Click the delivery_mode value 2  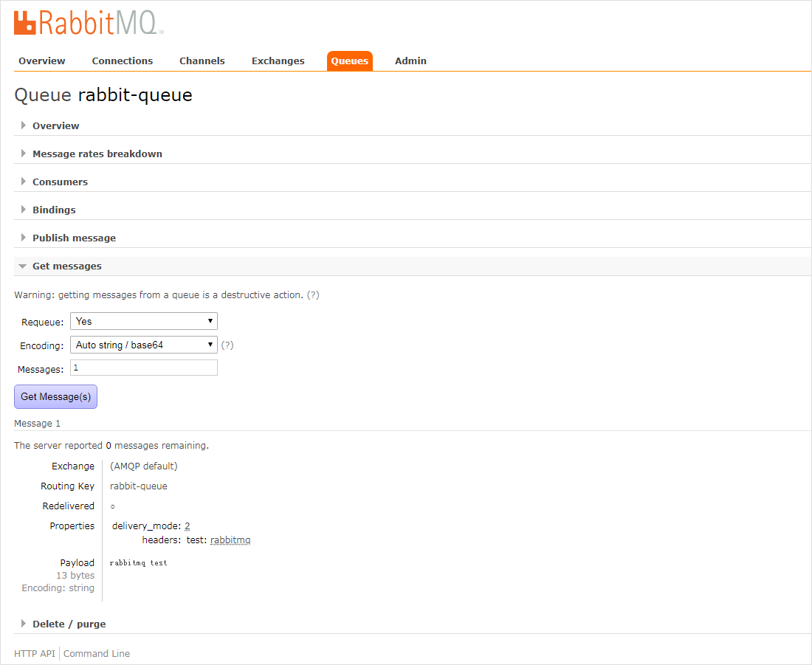tap(187, 526)
